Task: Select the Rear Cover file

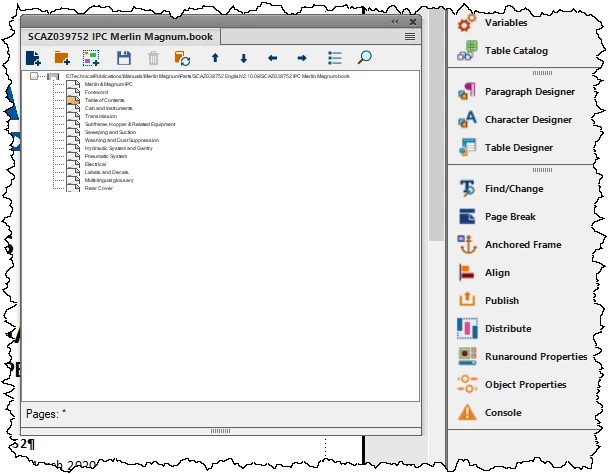Action: (x=99, y=188)
